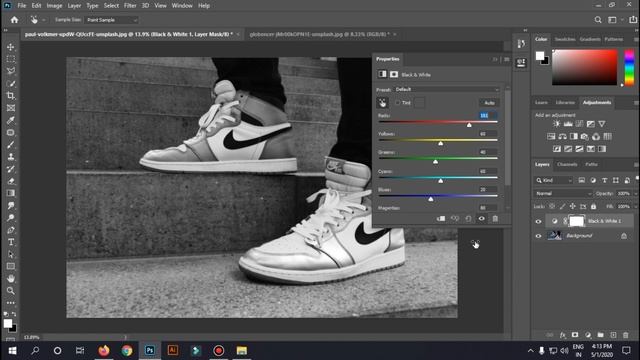Select the Black & White 1 layer mask thumbnail

click(x=576, y=221)
